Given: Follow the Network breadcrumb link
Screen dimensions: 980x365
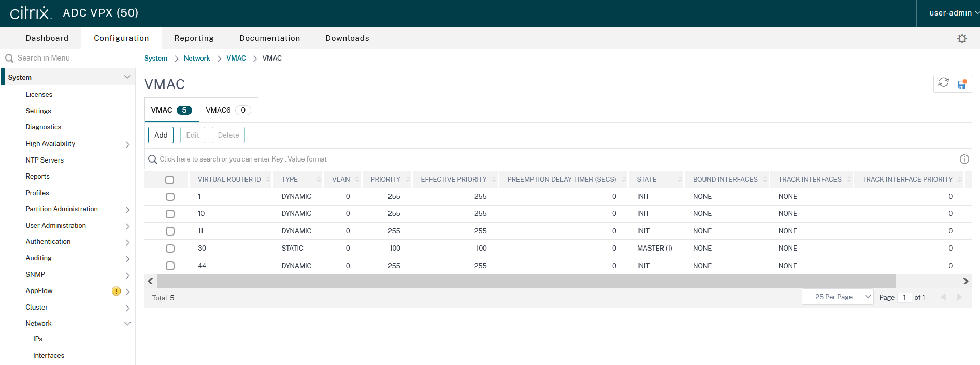Looking at the screenshot, I should [197, 58].
